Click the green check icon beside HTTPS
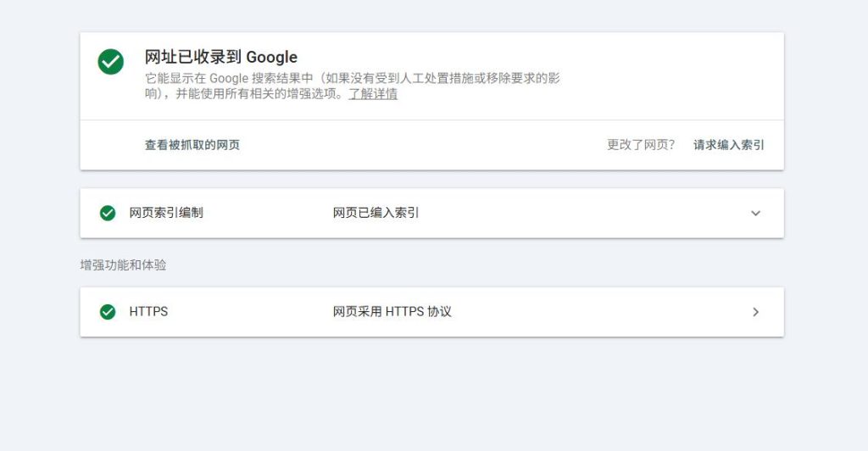 [108, 312]
